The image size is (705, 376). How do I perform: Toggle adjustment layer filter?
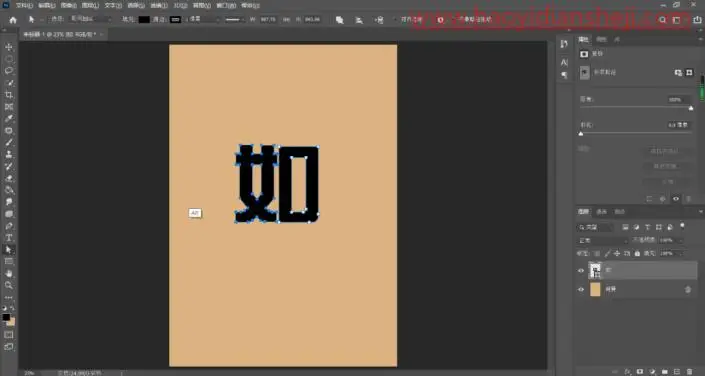tap(636, 227)
